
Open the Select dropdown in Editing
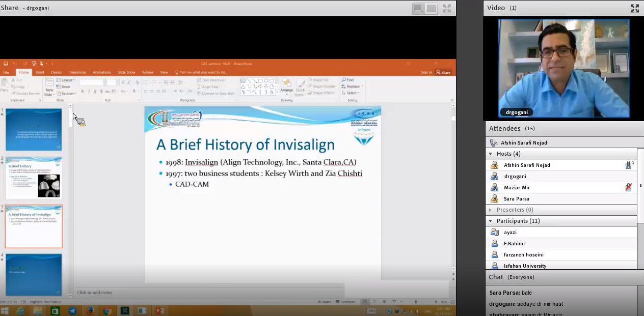[351, 93]
